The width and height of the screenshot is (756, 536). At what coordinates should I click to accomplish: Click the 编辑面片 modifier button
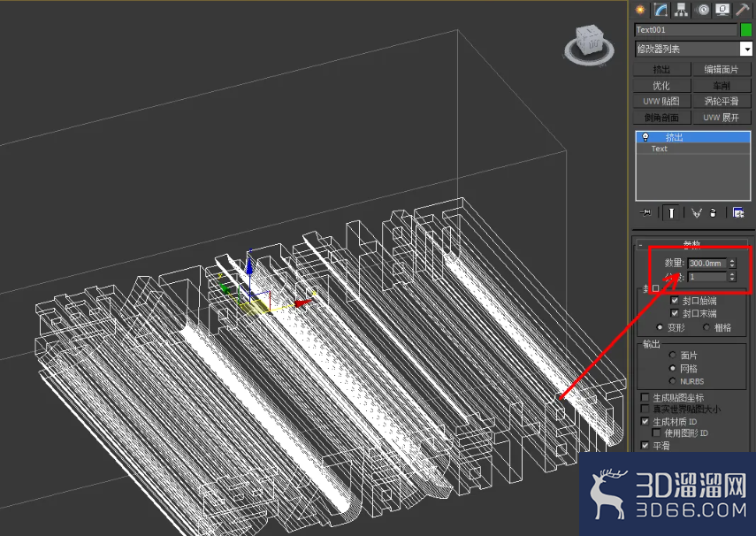point(722,70)
